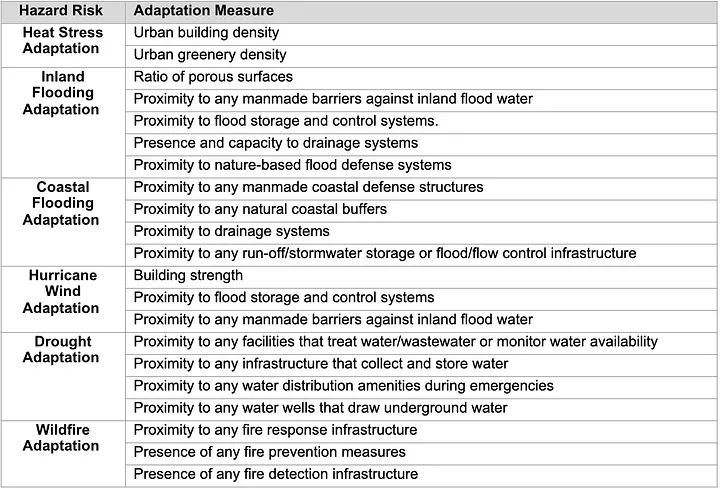The height and width of the screenshot is (489, 720).
Task: Select the Drought Adaptation cell
Action: tap(63, 376)
